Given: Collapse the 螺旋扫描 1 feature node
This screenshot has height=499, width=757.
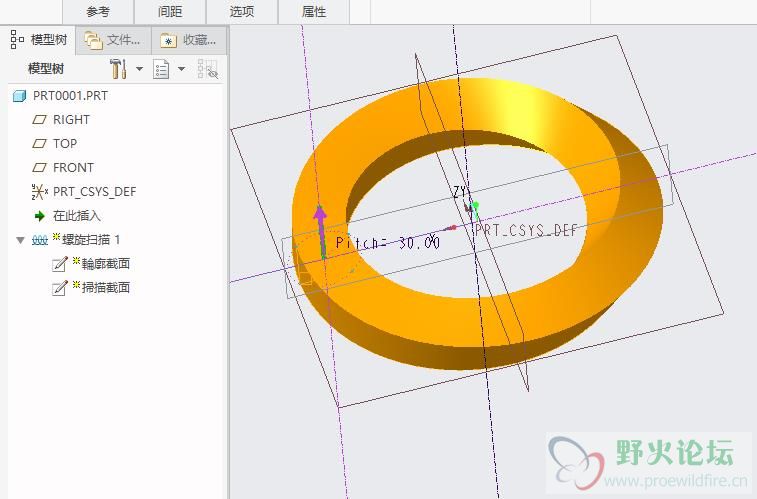Looking at the screenshot, I should point(20,240).
